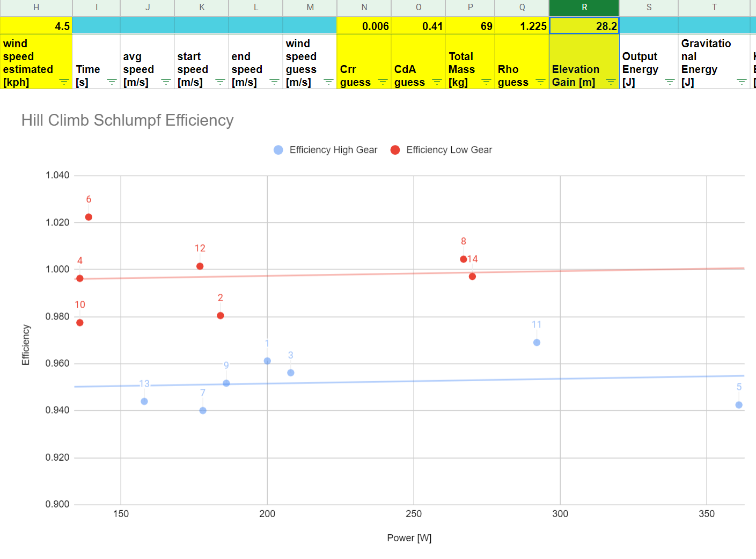Click Efficiency High Gear legend swatch
The width and height of the screenshot is (756, 559).
[278, 150]
